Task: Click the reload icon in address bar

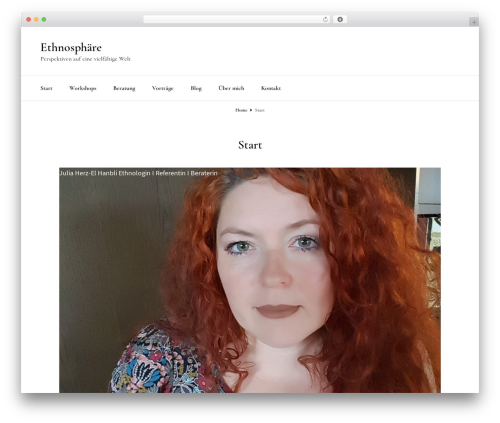Action: [325, 20]
